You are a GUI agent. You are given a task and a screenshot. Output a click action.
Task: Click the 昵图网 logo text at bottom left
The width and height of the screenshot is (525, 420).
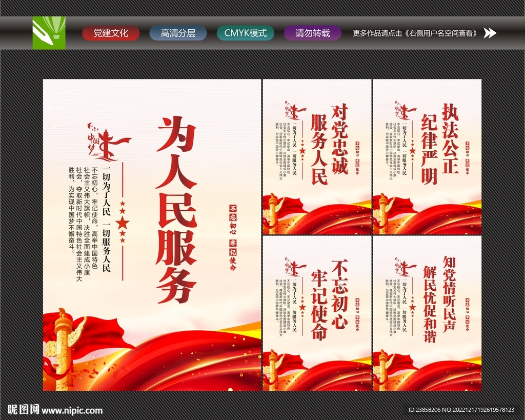point(24,410)
